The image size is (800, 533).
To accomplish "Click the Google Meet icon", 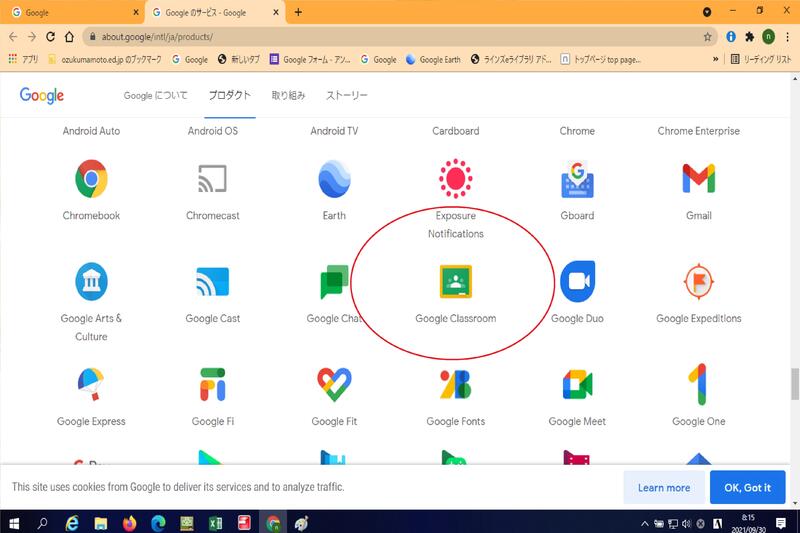I will pyautogui.click(x=577, y=385).
